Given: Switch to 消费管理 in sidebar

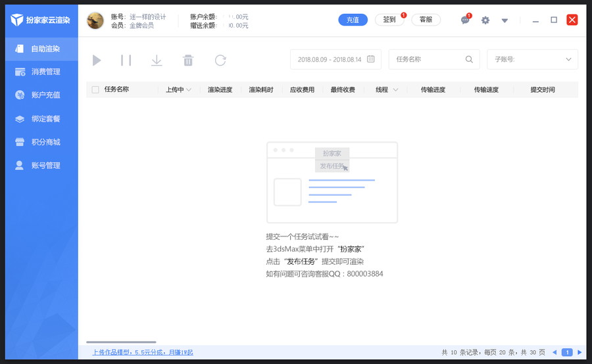Looking at the screenshot, I should point(45,71).
